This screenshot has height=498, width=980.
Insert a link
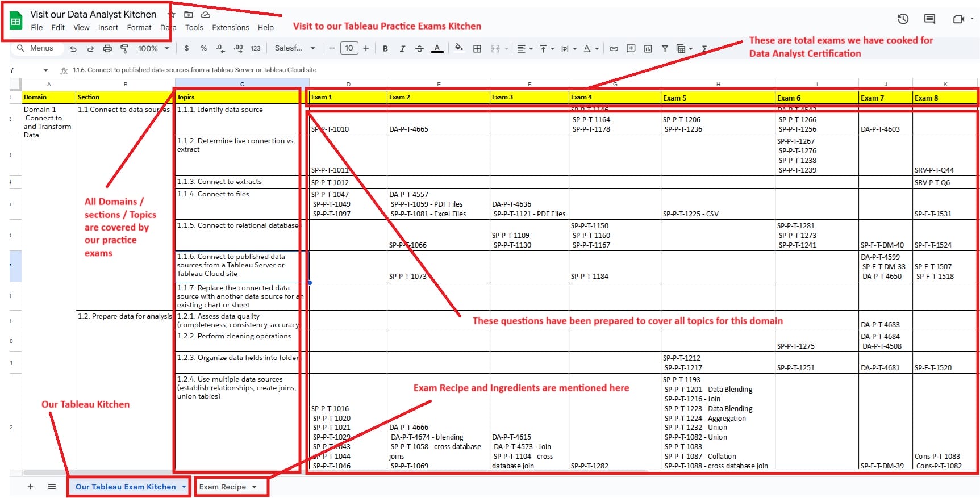coord(614,49)
